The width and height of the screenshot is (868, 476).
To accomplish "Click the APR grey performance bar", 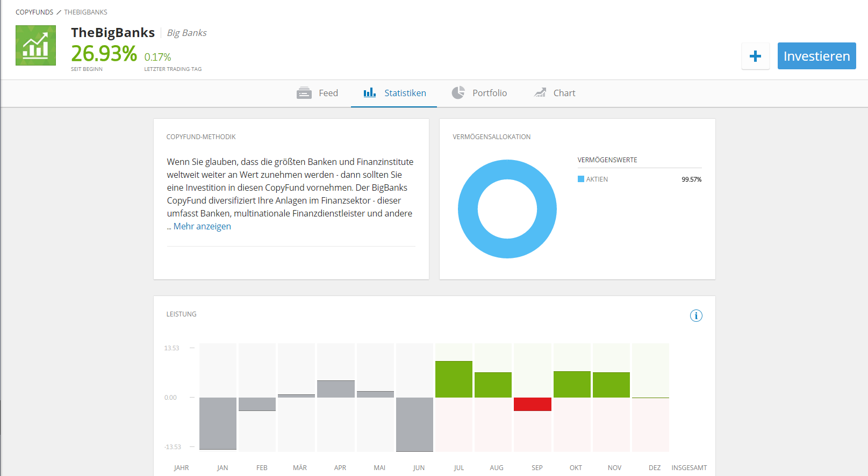I will [336, 389].
